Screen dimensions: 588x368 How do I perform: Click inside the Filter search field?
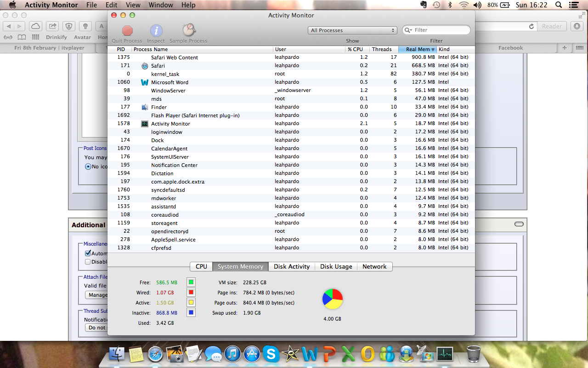pos(436,30)
